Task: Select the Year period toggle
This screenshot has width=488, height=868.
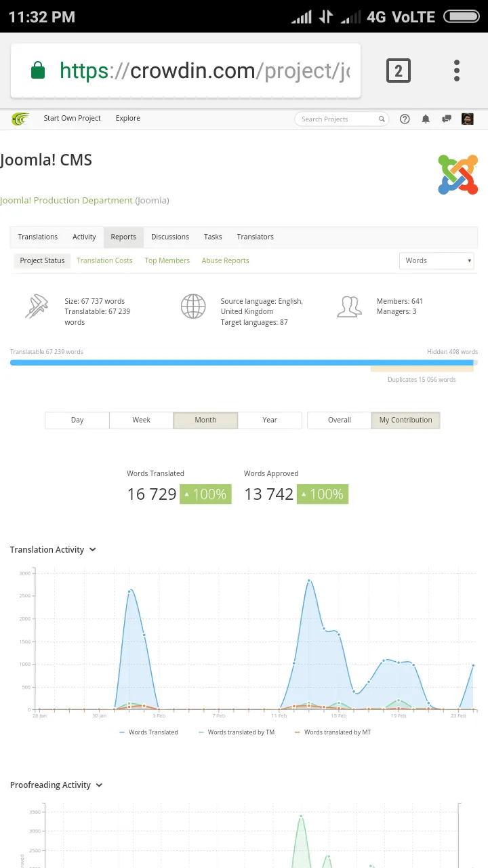Action: [270, 420]
